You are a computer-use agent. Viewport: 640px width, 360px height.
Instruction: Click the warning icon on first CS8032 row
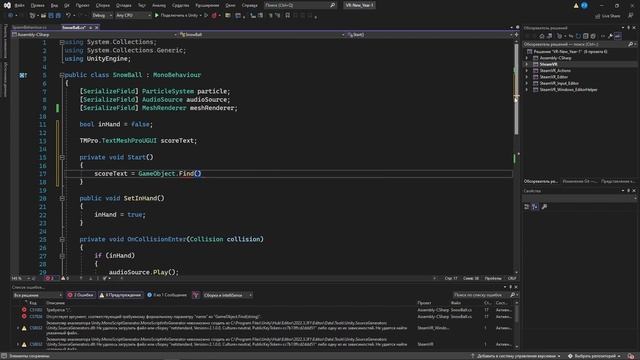tap(24, 328)
